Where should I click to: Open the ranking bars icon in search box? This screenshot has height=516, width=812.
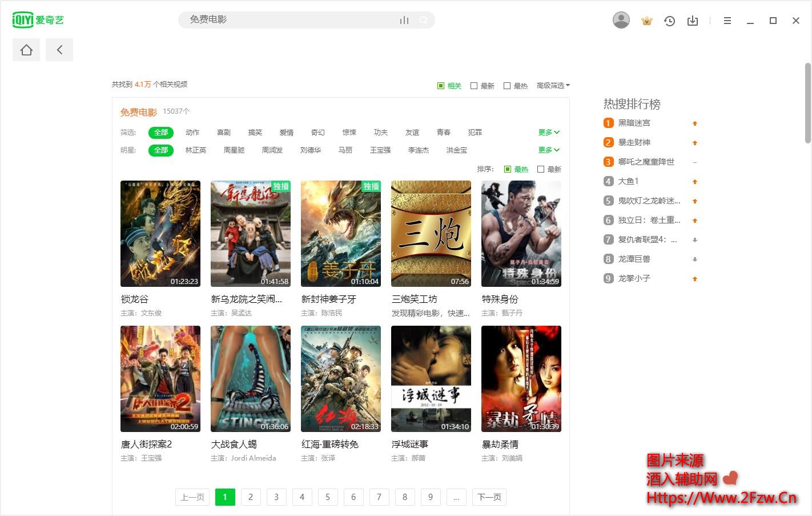(404, 20)
